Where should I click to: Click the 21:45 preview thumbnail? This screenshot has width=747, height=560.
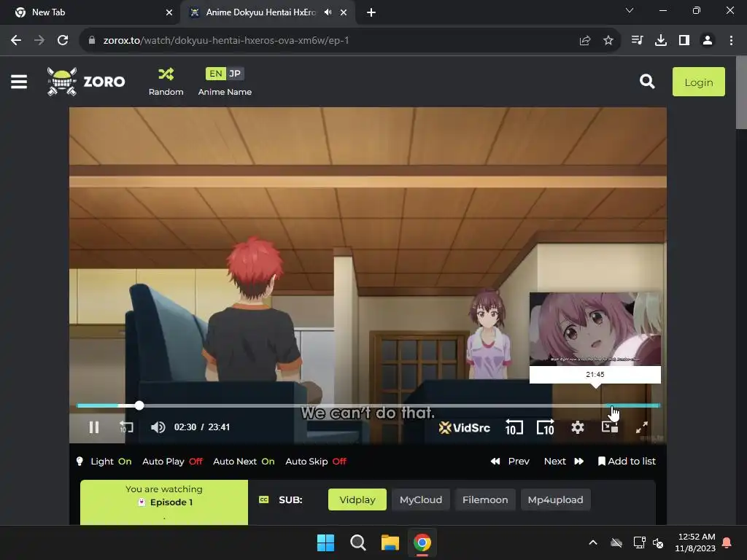[595, 329]
